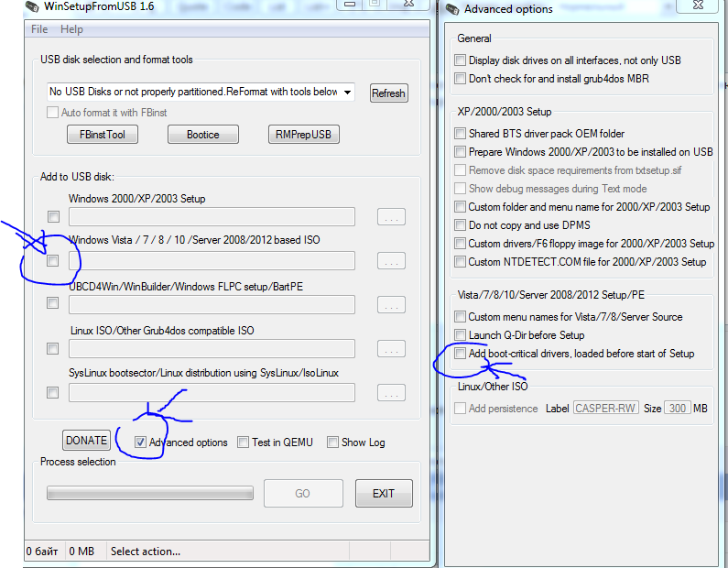Image resolution: width=728 pixels, height=568 pixels.
Task: Browse for the SysLinux source folder
Action: point(391,392)
